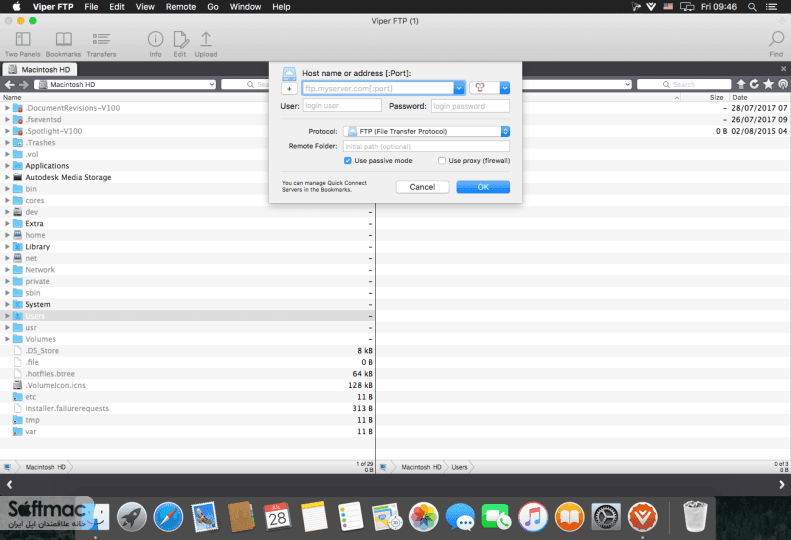Image resolution: width=791 pixels, height=540 pixels.
Task: Click Macintosh HD in left panel breadcrumb
Action: [45, 467]
